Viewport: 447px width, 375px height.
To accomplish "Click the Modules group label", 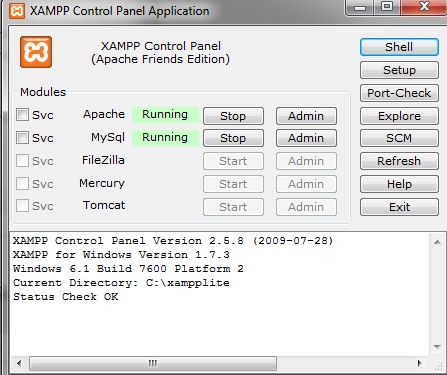I will coord(43,92).
